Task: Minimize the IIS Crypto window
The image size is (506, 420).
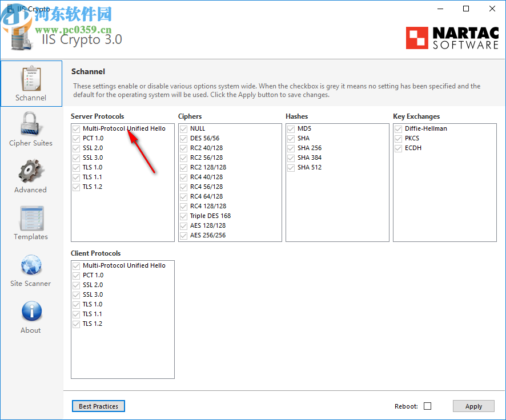Action: coord(440,9)
